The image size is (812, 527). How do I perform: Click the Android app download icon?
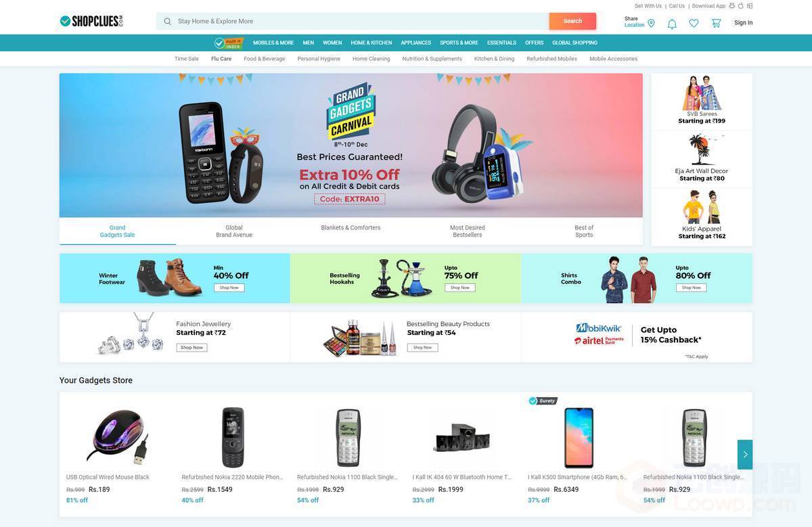732,6
